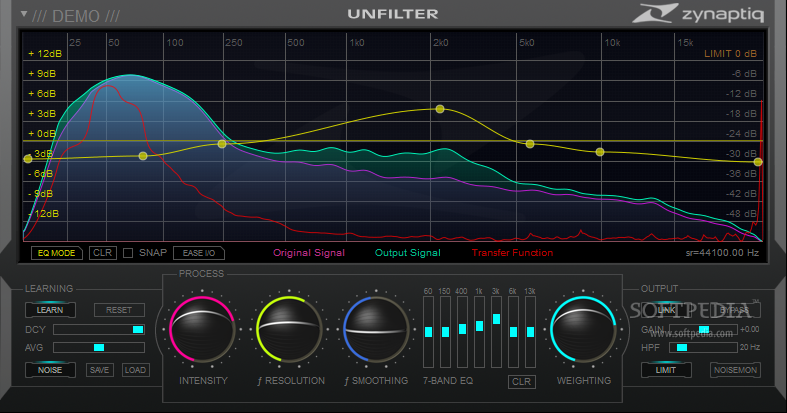Toggle the NOISEMON button

point(735,370)
